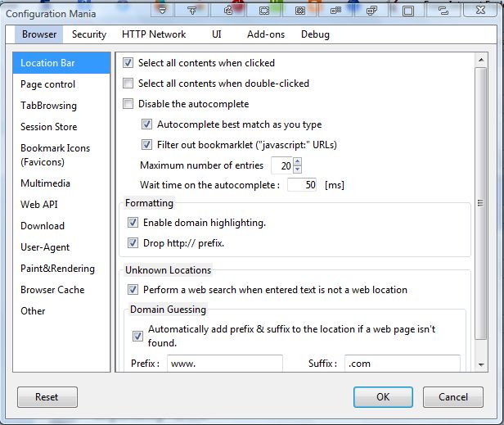
Task: Uncheck Enable domain highlighting
Action: [133, 222]
